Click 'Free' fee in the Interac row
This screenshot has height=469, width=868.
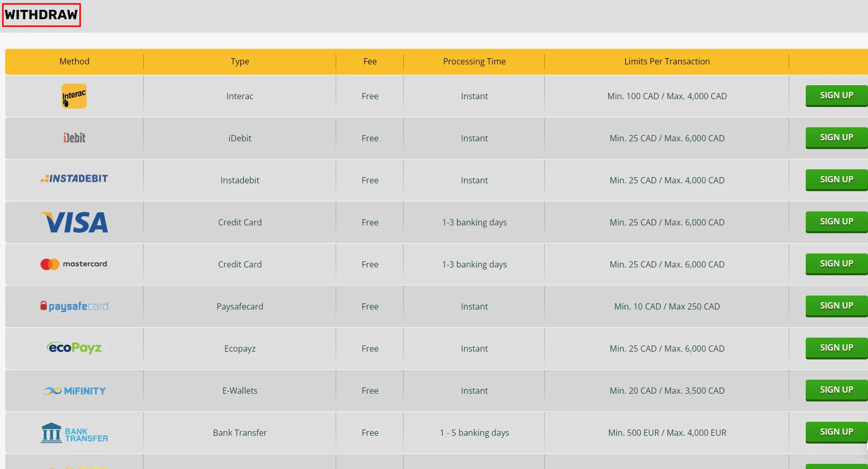(370, 96)
